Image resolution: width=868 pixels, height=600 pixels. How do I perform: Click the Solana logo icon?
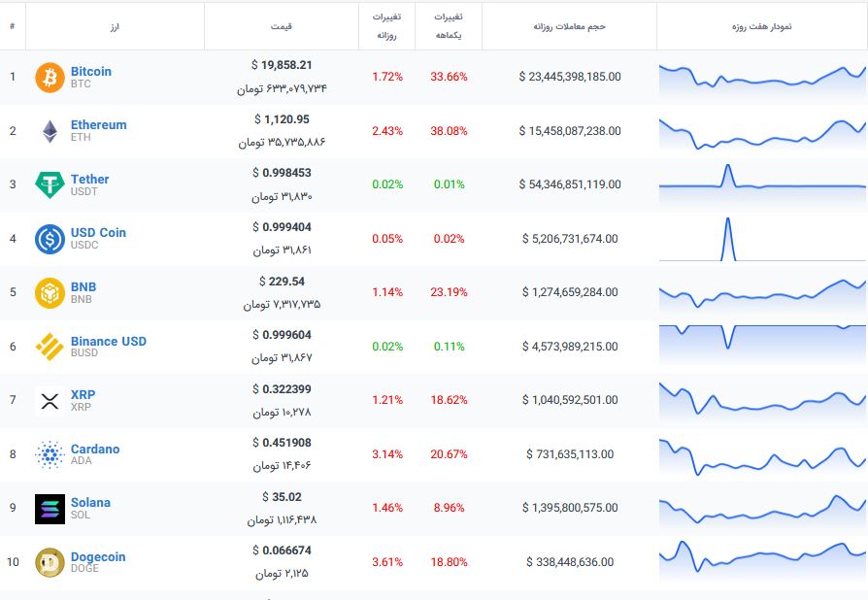(x=50, y=509)
